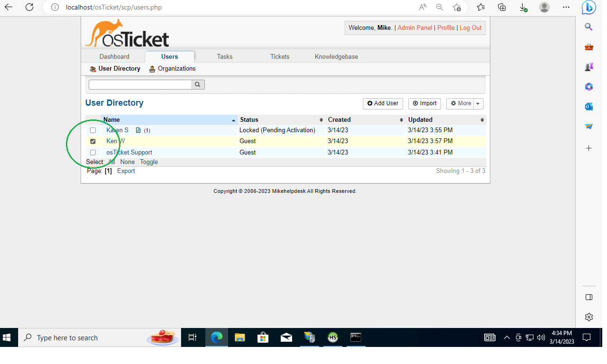Open the Mail app on the taskbar
Image resolution: width=607 pixels, height=364 pixels.
(286, 337)
